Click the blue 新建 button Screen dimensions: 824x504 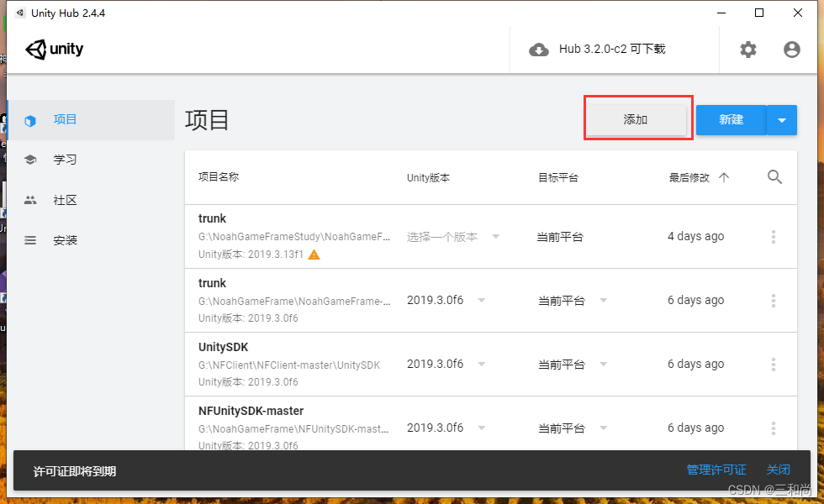click(731, 119)
